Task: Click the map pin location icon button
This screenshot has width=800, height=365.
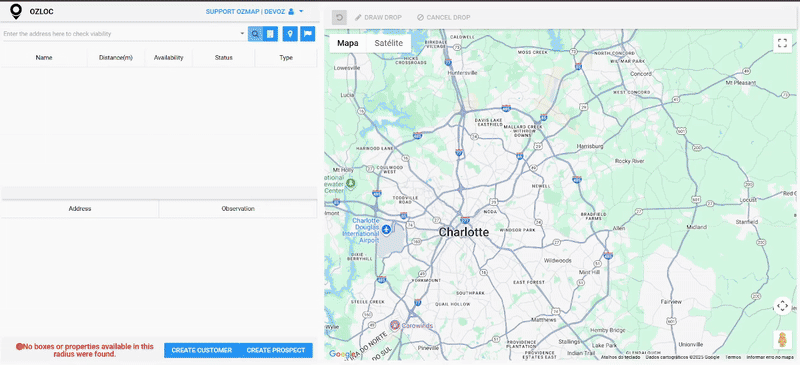Action: tap(290, 34)
